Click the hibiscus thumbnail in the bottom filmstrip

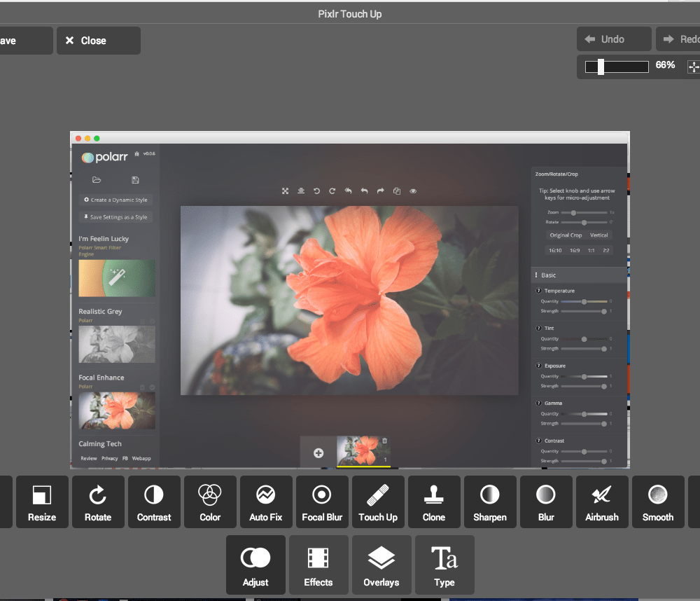(363, 451)
